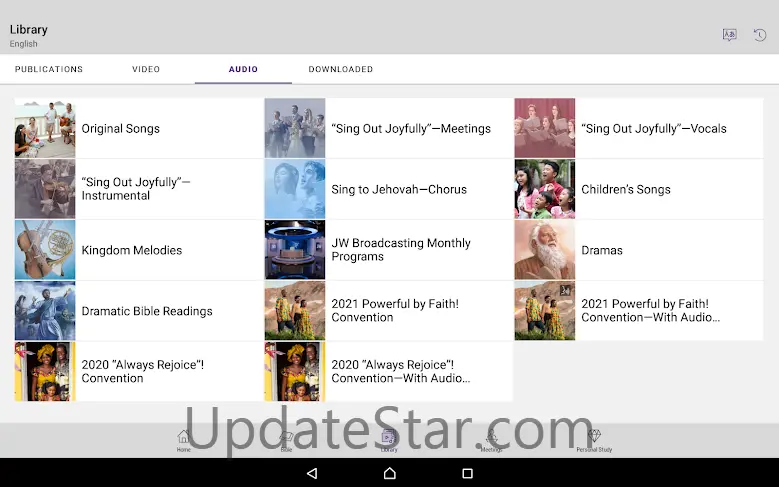Open Kingdom Melodies thumbnail image
The image size is (779, 487).
[x=45, y=250]
